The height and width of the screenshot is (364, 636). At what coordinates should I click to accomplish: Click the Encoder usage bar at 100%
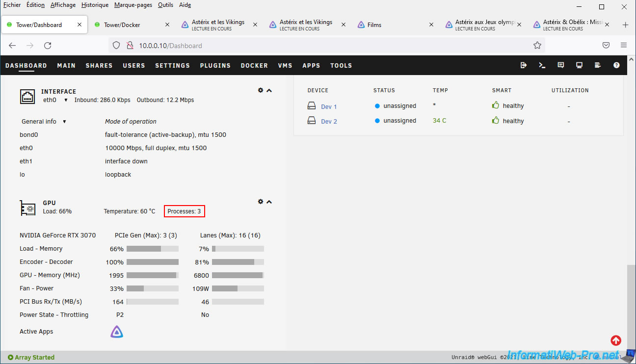(152, 262)
